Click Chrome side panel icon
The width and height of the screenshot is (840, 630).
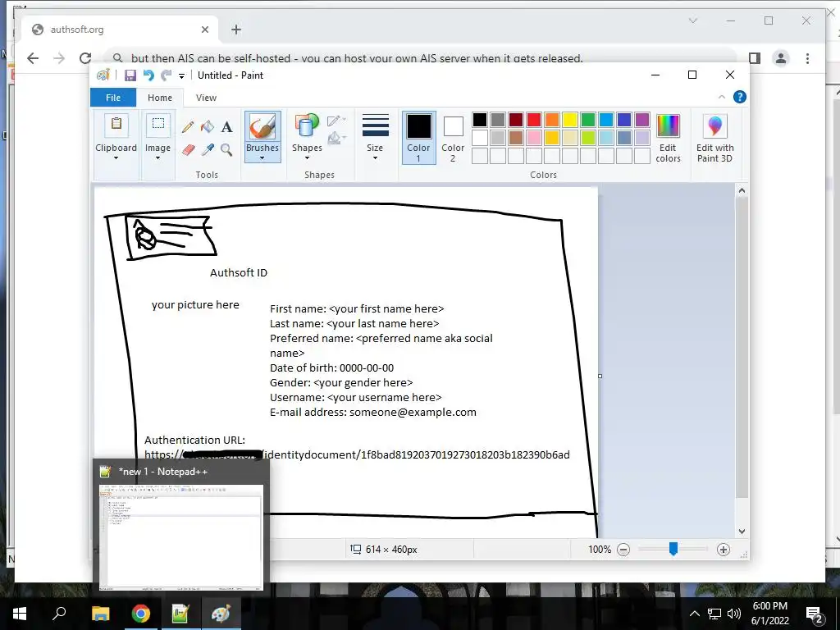755,58
